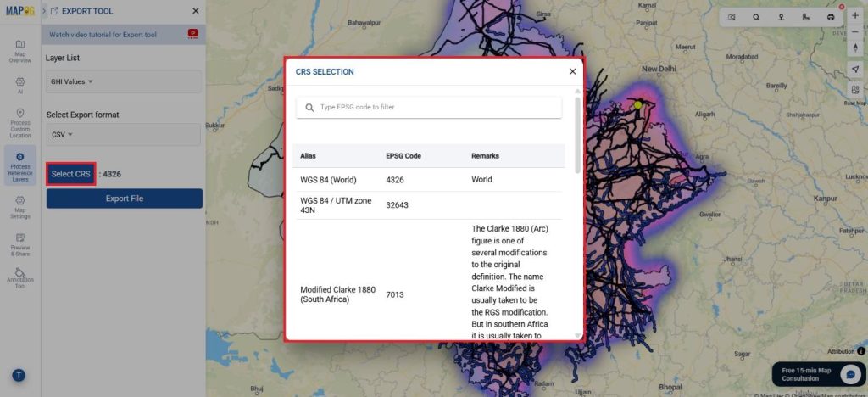Click the location pin tool in toolbar
The height and width of the screenshot is (397, 868).
781,17
